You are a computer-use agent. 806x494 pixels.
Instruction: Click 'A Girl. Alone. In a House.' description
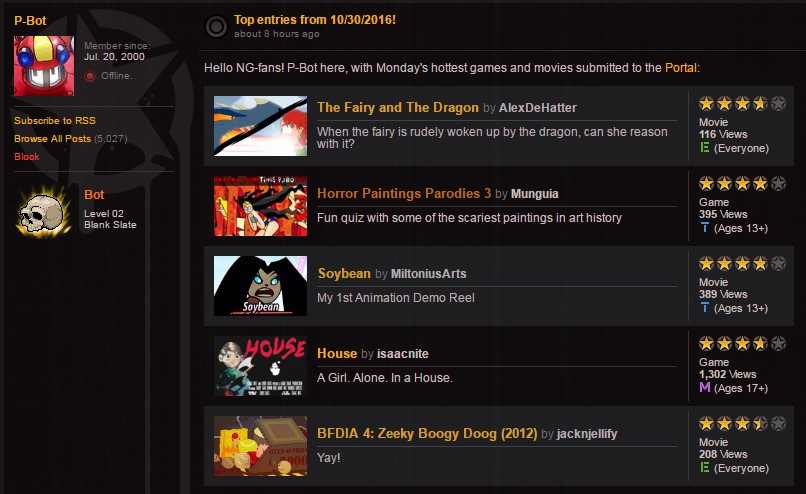[385, 378]
